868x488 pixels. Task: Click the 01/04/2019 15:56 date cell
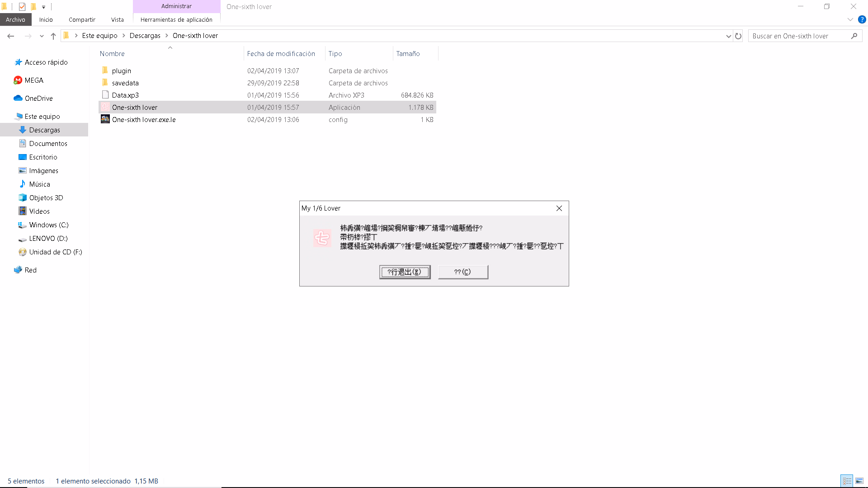point(273,95)
